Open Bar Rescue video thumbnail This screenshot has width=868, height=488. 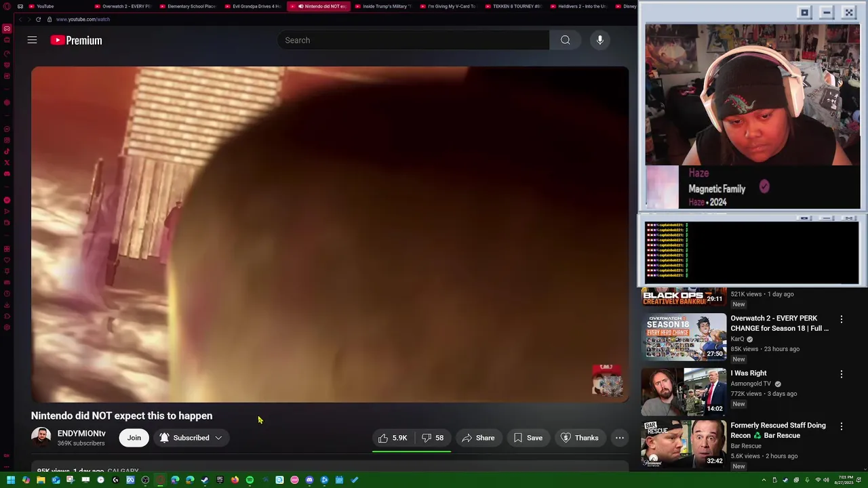(684, 444)
